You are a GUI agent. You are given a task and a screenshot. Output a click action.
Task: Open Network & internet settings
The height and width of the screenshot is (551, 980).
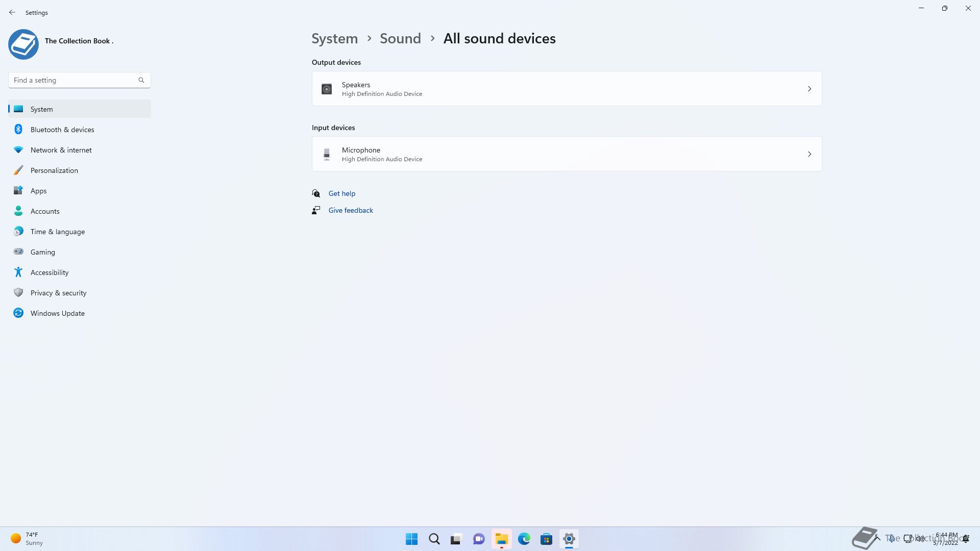point(61,150)
